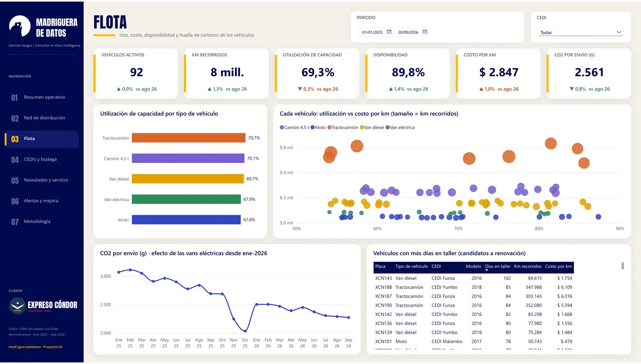Click the Días en taller column header
This screenshot has height=364, width=641.
point(498,266)
